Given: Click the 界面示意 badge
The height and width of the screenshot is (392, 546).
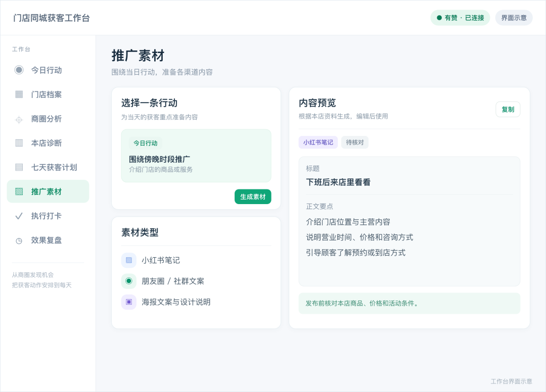Looking at the screenshot, I should tap(514, 18).
